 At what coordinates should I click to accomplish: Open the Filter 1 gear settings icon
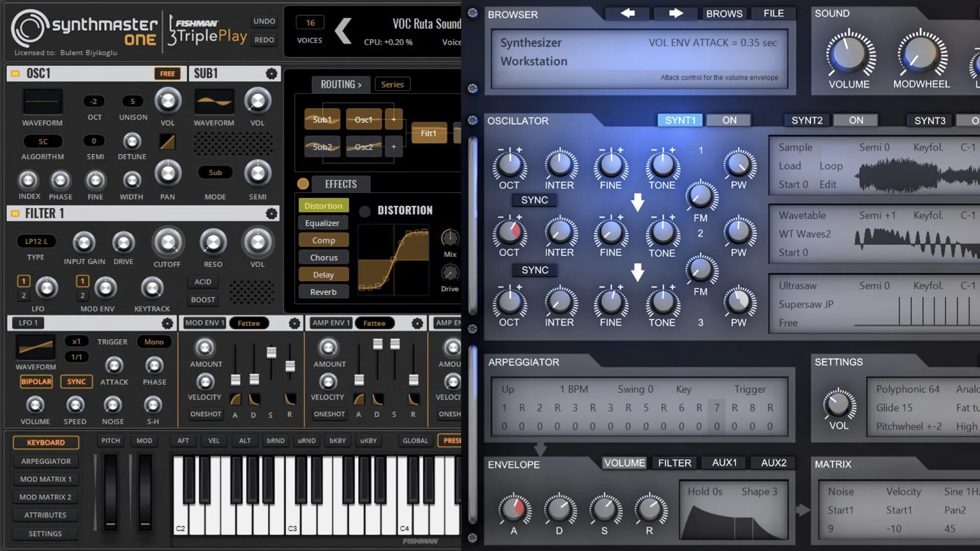(x=272, y=213)
